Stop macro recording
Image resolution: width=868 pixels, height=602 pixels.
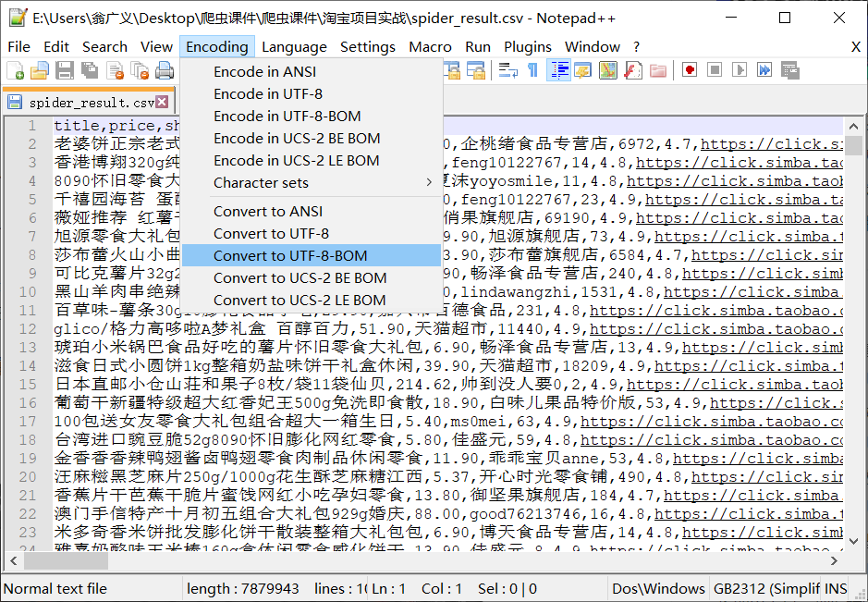(x=715, y=70)
